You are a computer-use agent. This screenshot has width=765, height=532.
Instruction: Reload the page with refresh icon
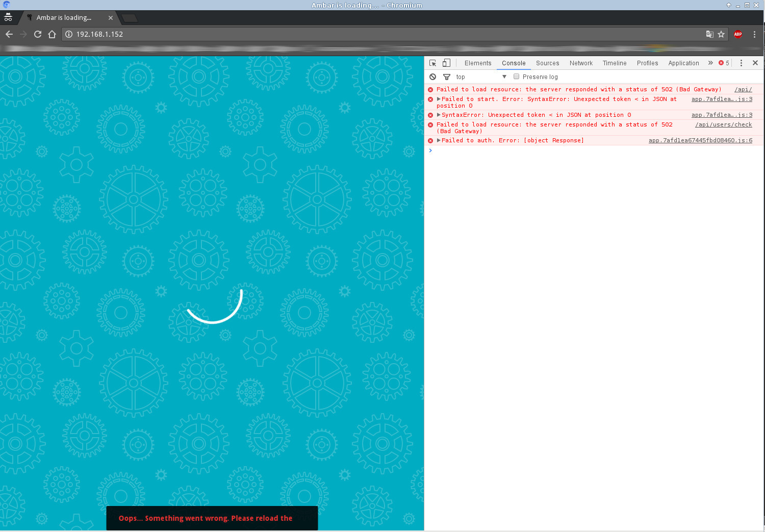pyautogui.click(x=38, y=34)
